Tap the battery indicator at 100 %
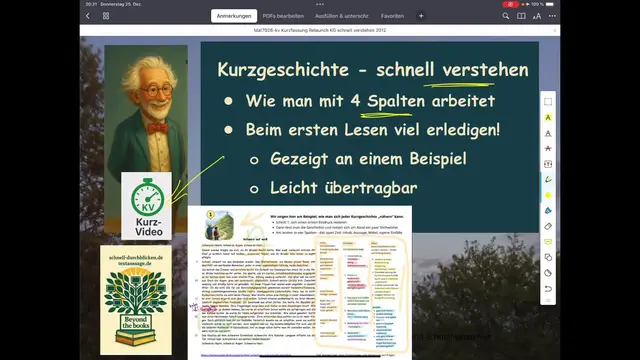The width and height of the screenshot is (640, 360). [x=550, y=4]
